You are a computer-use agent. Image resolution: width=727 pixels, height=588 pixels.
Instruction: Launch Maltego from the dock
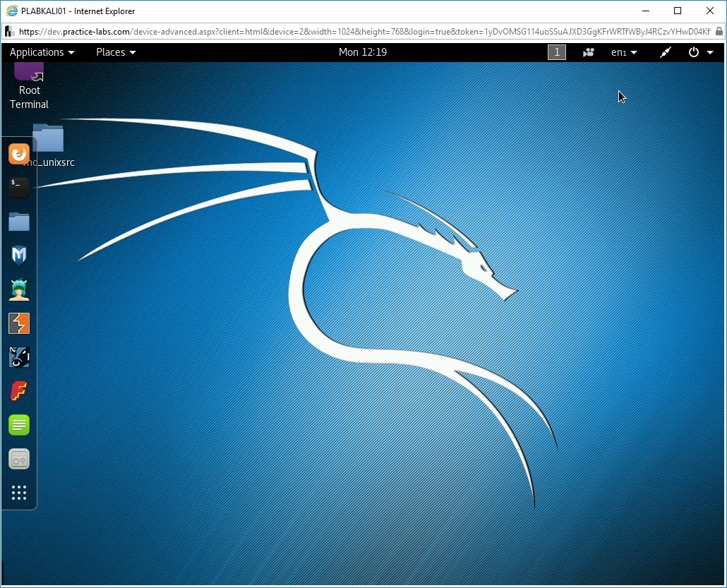pyautogui.click(x=19, y=357)
